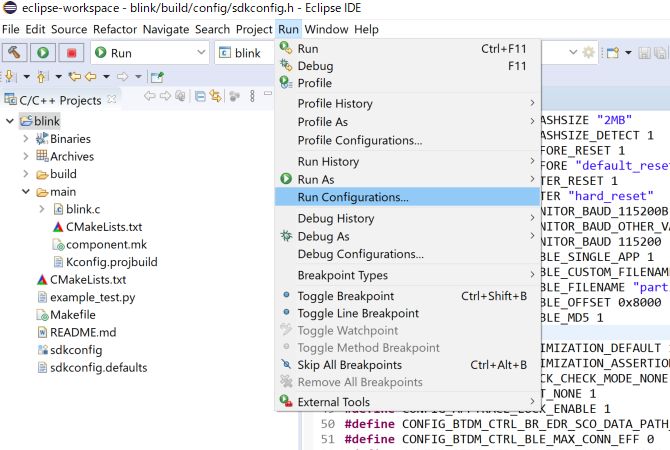Open the blink launch configuration dropdown
Viewport: 670px width, 450px height.
[245, 53]
